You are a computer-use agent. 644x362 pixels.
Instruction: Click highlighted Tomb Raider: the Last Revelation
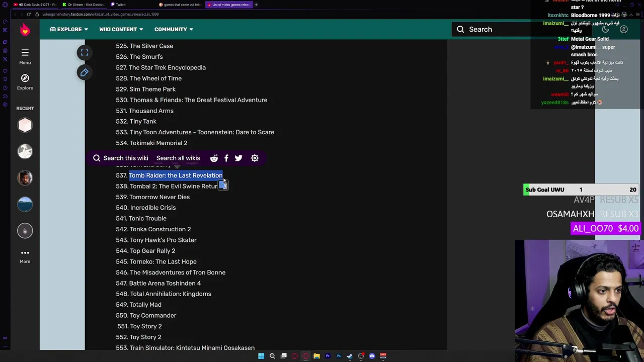(x=176, y=175)
